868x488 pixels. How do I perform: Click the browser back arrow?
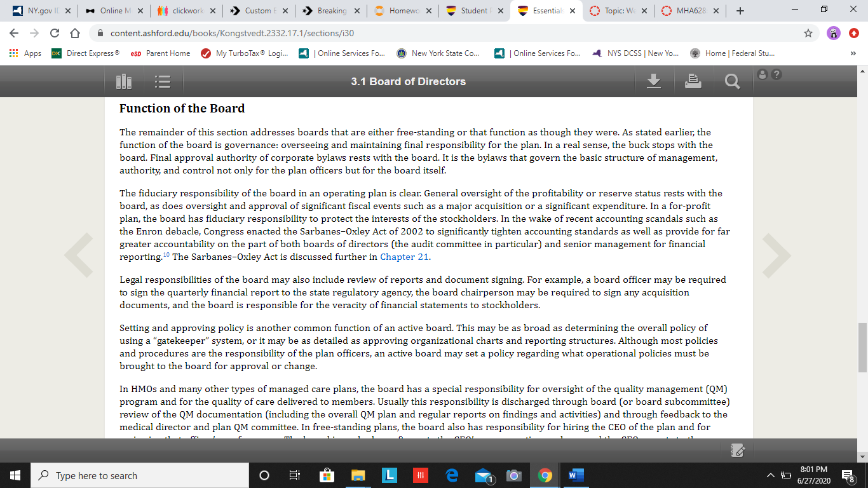(14, 33)
